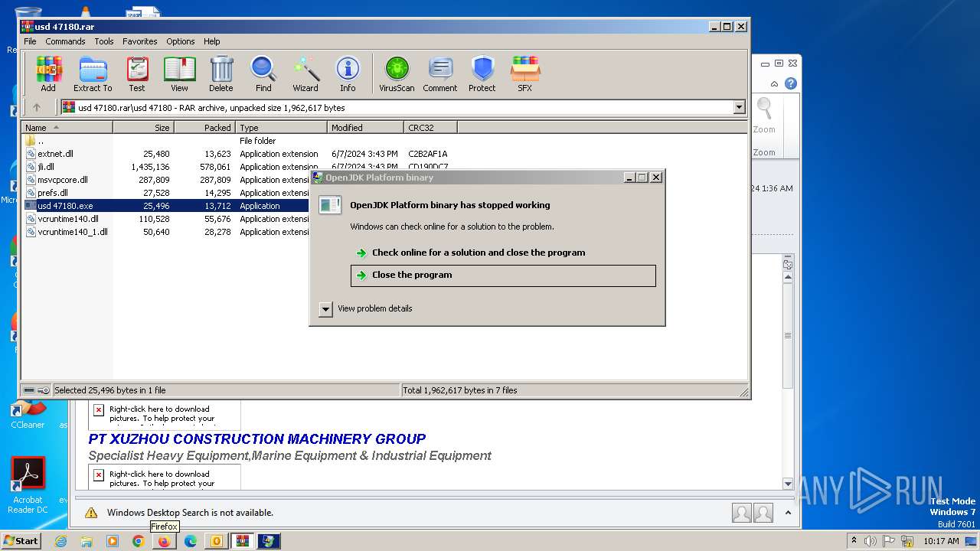Click the drive icon in WinRAR status bar
Viewport: 980px width, 551px height.
tap(29, 390)
